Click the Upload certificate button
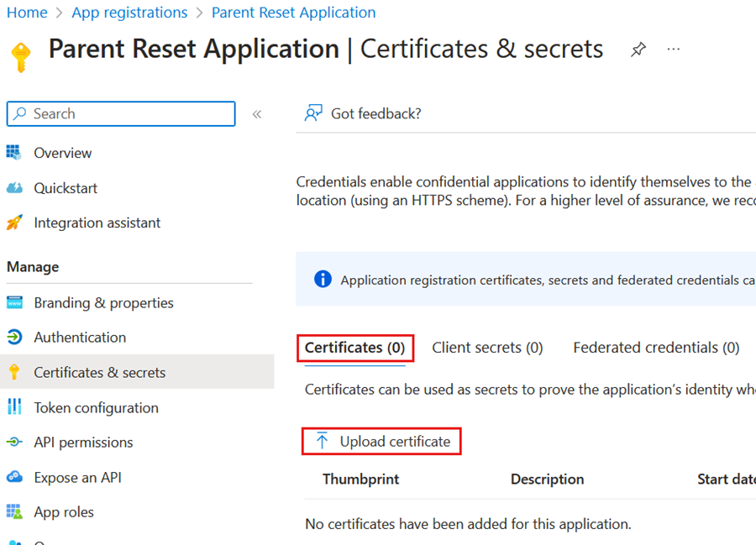 [382, 442]
